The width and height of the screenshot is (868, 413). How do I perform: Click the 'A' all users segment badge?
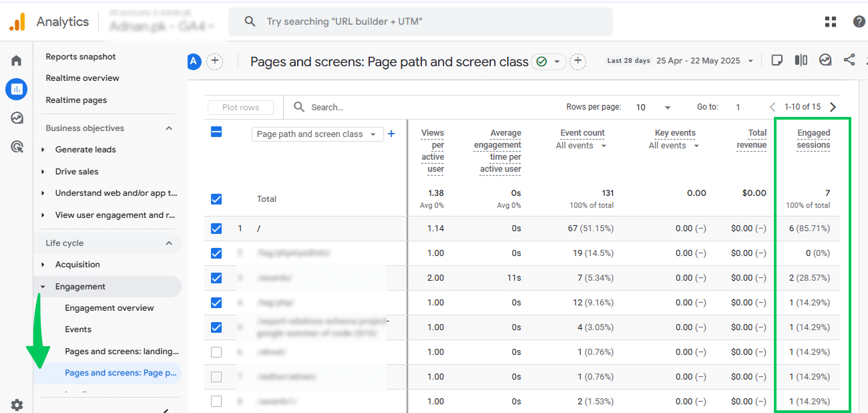pos(194,61)
